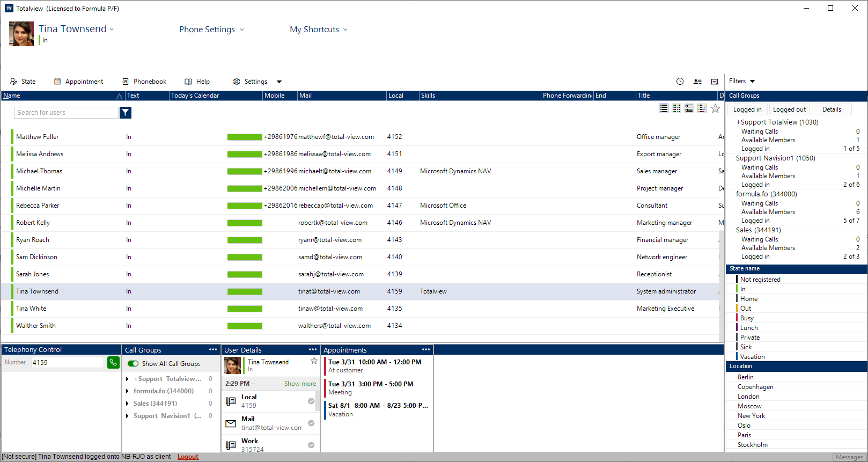Image resolution: width=868 pixels, height=462 pixels.
Task: Open the Filters dropdown
Action: 742,81
